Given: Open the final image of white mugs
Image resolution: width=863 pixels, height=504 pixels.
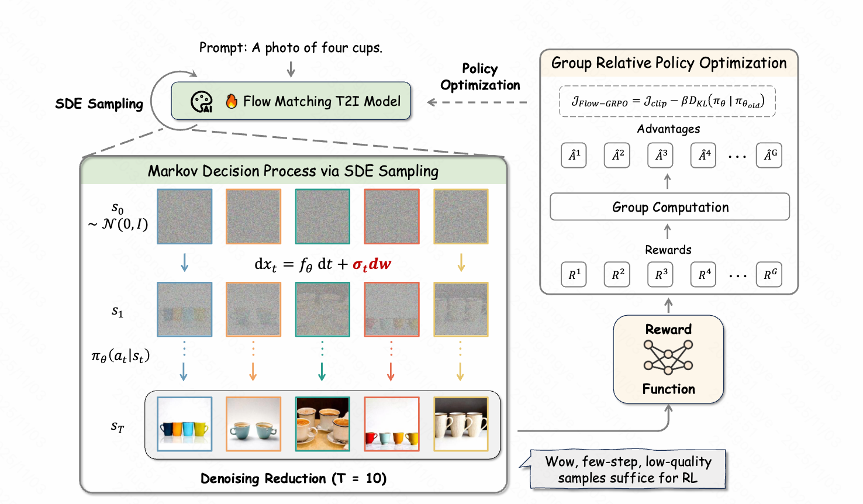Looking at the screenshot, I should pyautogui.click(x=461, y=424).
